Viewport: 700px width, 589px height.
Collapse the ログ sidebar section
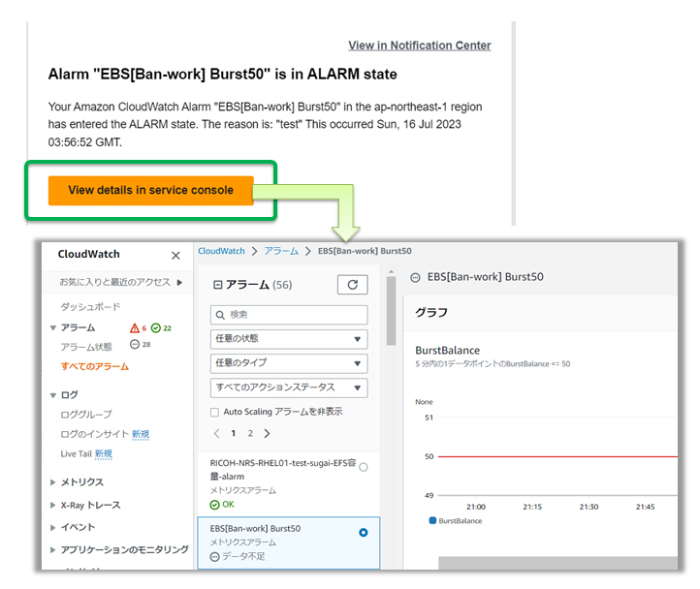click(53, 395)
